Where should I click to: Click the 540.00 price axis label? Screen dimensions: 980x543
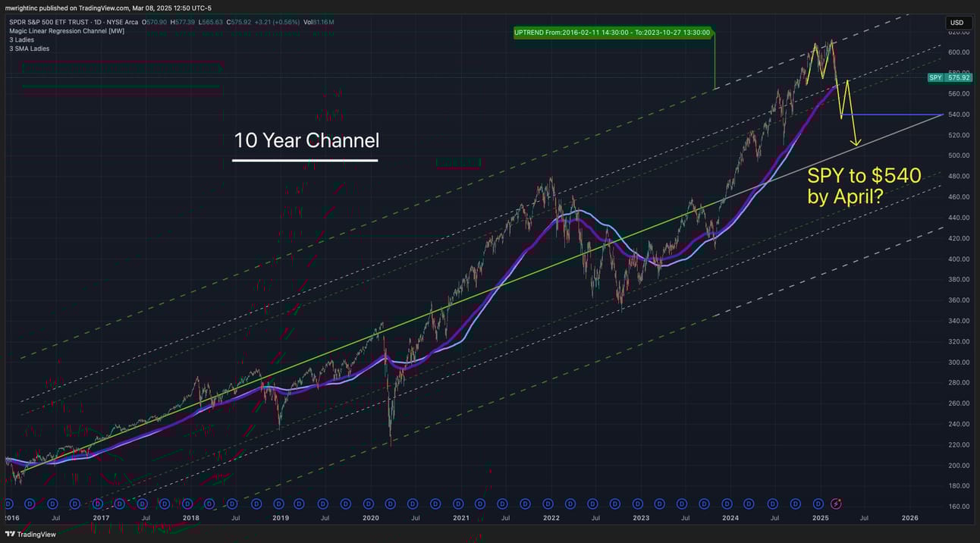tap(959, 115)
